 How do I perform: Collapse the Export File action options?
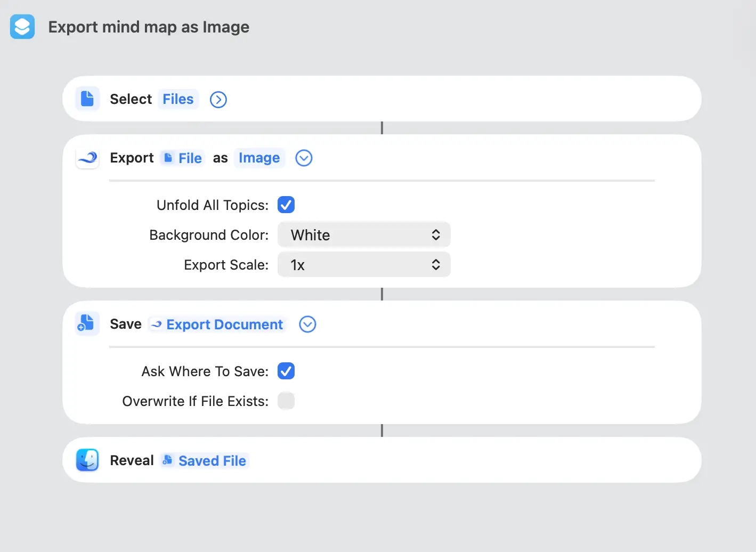[x=304, y=158]
